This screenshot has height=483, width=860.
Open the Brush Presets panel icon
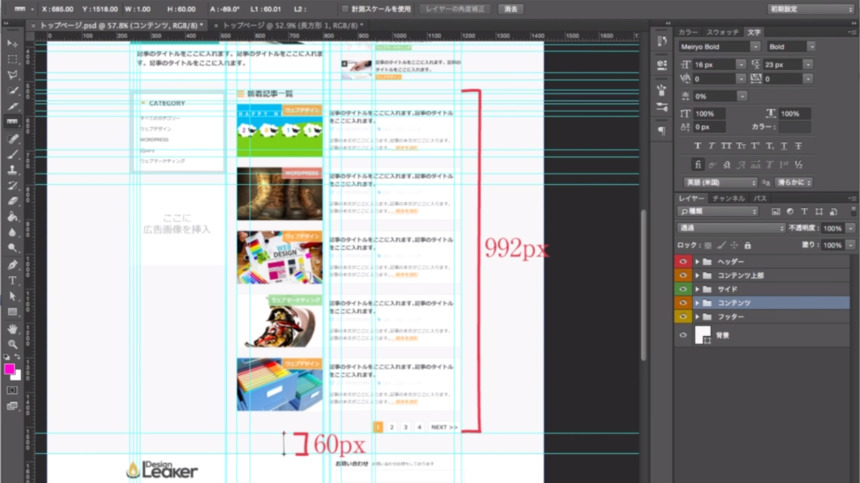click(x=662, y=107)
